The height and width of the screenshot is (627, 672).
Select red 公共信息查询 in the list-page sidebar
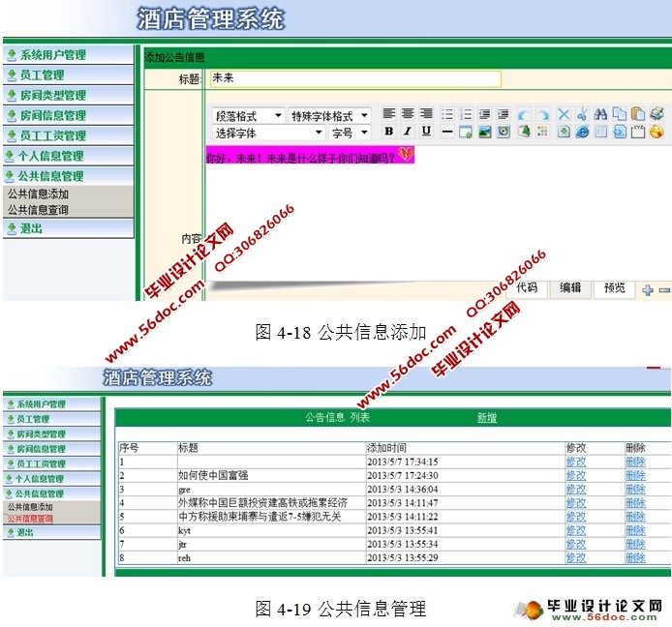click(x=30, y=519)
